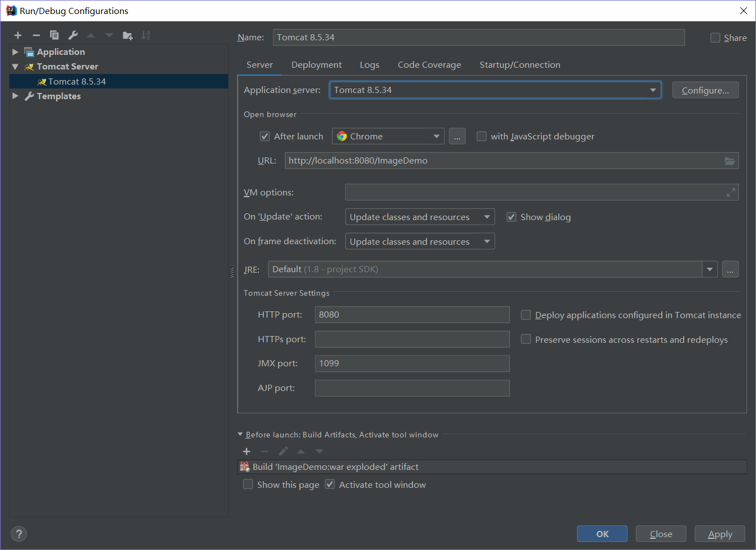Collapse the Before launch section
756x550 pixels.
tap(240, 435)
